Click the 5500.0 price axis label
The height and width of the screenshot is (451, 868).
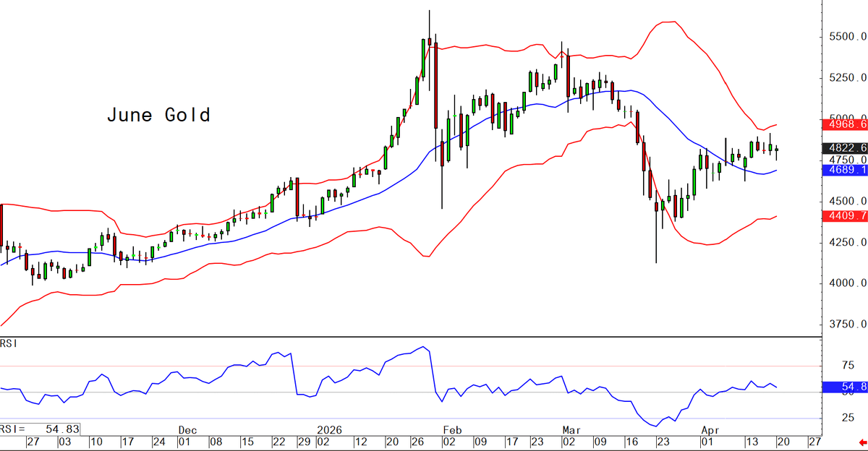pyautogui.click(x=848, y=36)
